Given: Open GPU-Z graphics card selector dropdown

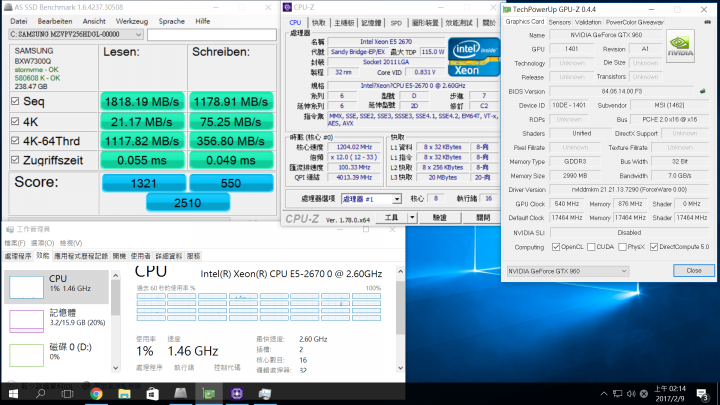Looking at the screenshot, I should point(568,271).
